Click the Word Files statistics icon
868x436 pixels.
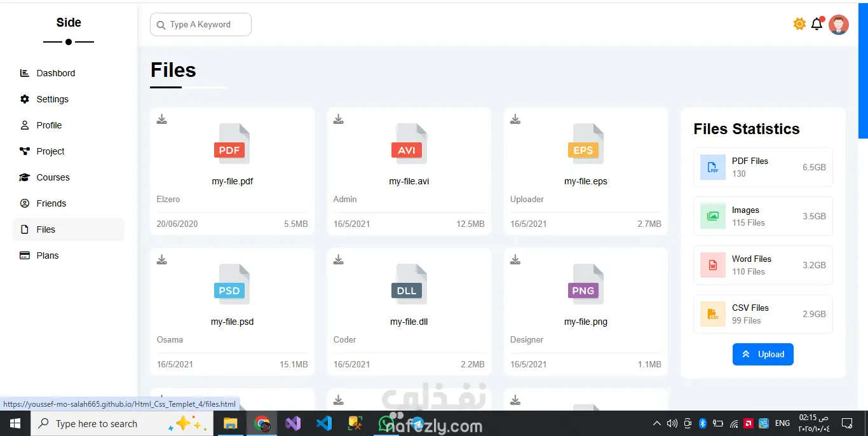[x=713, y=265]
